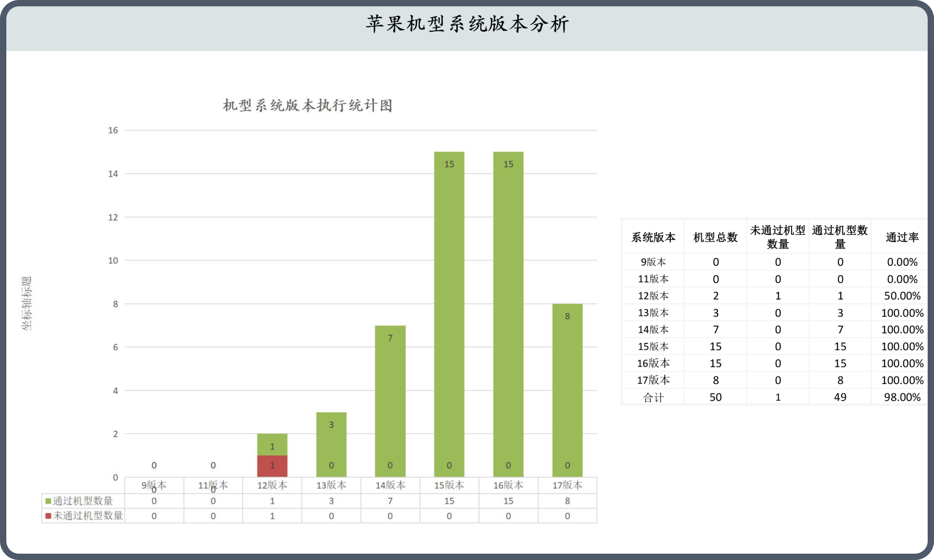Click the 16 value on the y-axis
The width and height of the screenshot is (934, 560).
(113, 130)
